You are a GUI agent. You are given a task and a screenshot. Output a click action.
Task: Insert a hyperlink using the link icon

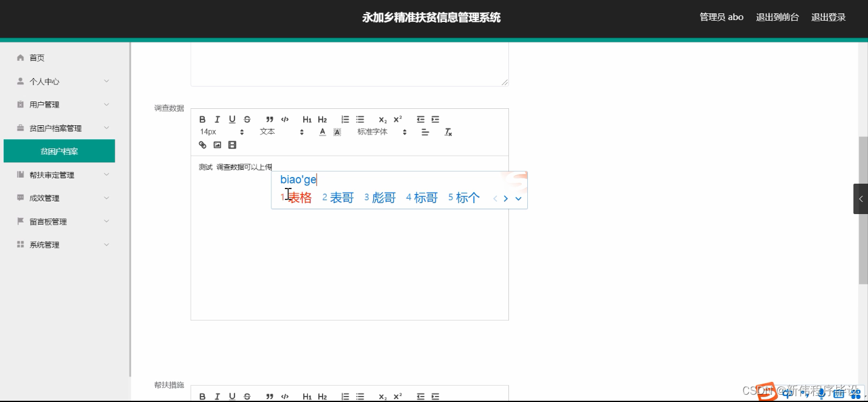tap(202, 145)
